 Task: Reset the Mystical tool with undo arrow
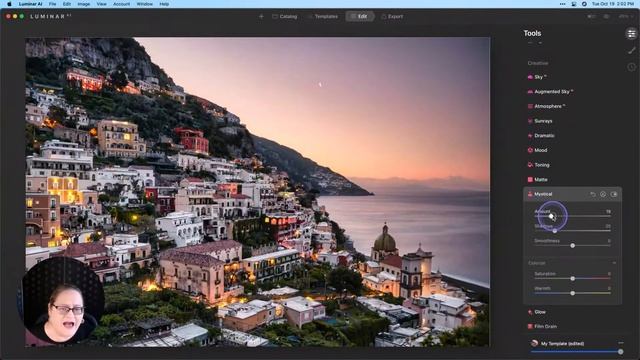tap(593, 194)
